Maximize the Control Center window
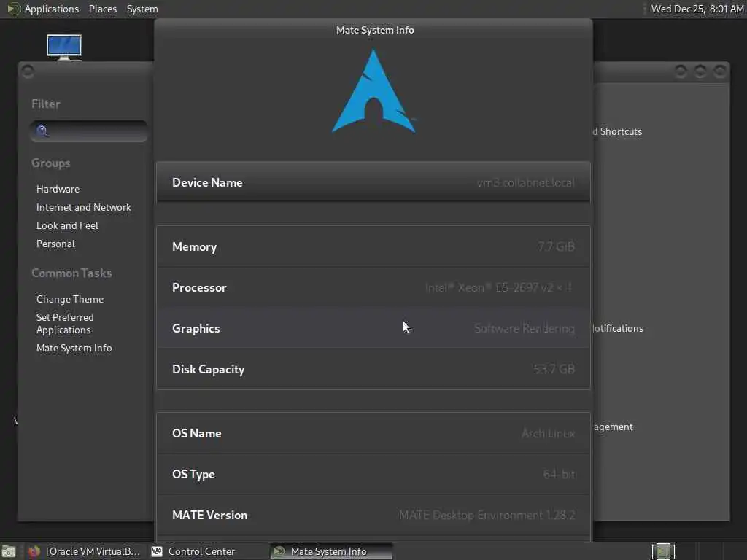This screenshot has width=747, height=560. 700,71
